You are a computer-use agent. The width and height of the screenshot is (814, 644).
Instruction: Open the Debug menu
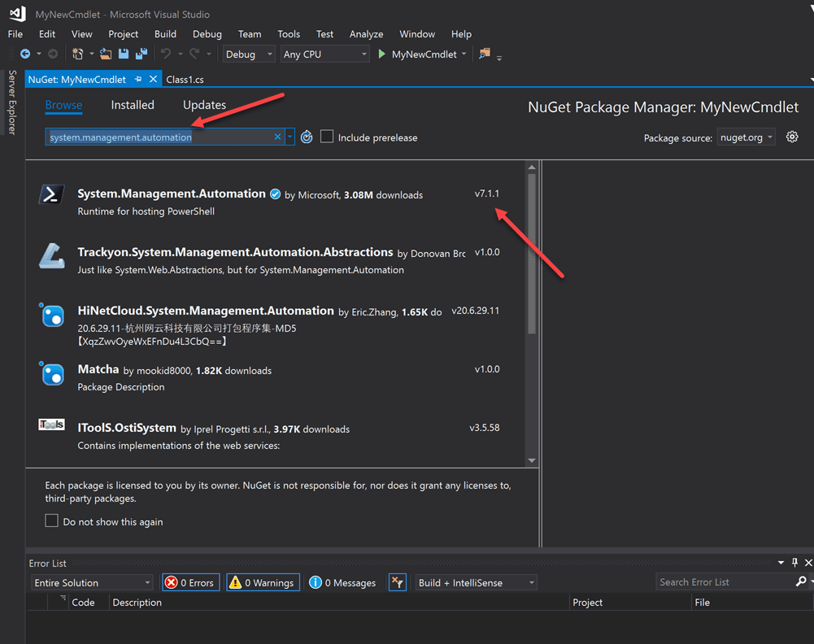pos(207,34)
